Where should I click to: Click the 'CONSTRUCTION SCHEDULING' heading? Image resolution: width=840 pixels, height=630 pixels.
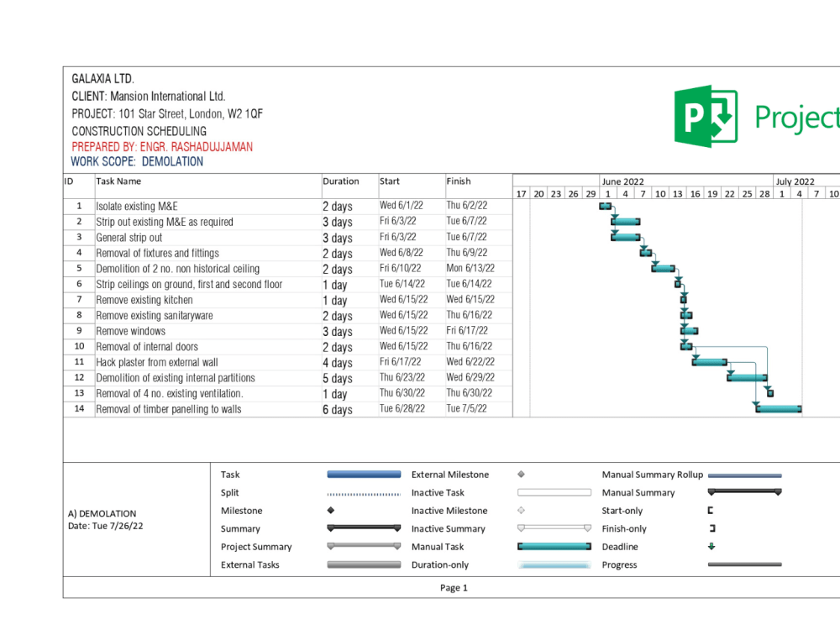[x=139, y=131]
